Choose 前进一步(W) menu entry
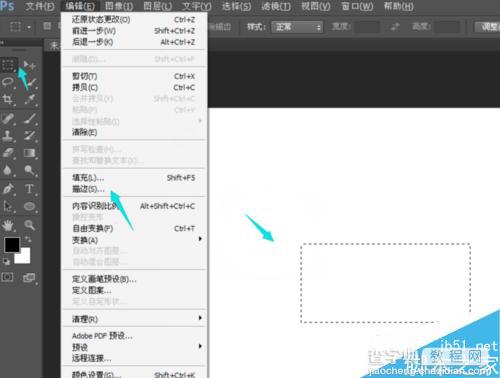Screen dimensions: 500x378 [x=134, y=31]
